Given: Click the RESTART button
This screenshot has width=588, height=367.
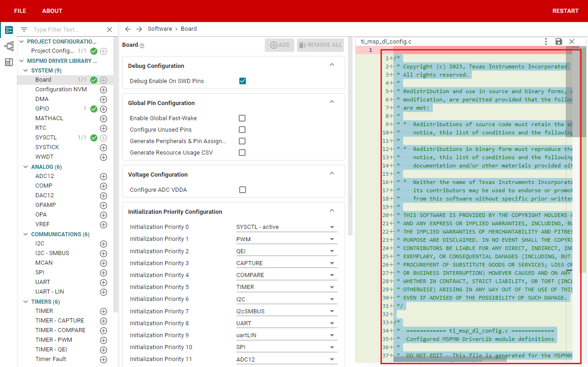Looking at the screenshot, I should point(566,11).
